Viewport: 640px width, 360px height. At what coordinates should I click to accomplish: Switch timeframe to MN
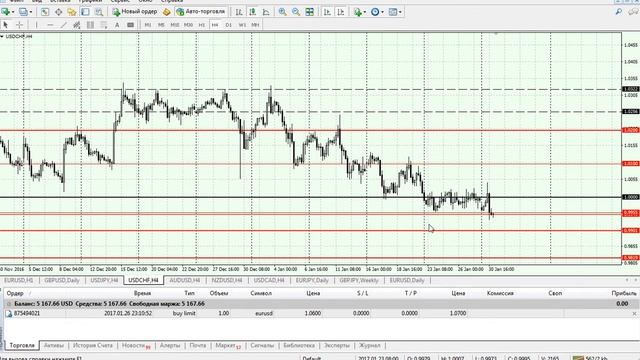tap(255, 25)
